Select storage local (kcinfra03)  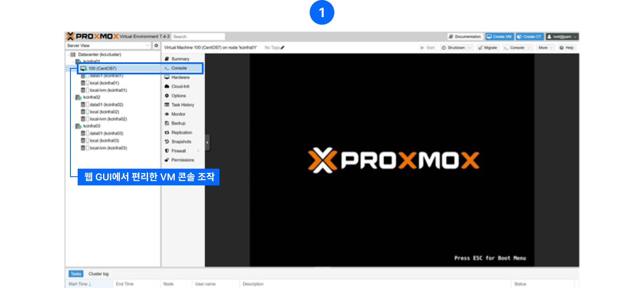104,141
